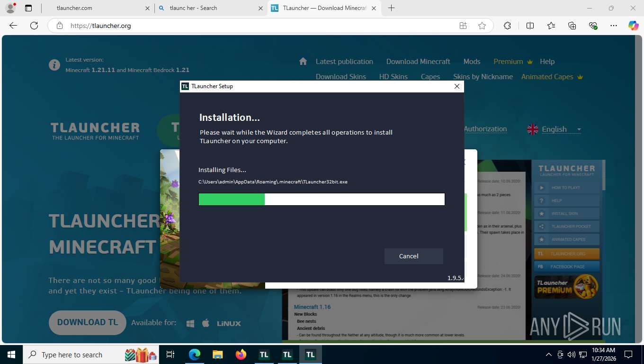Click TLauncher PREMIUM banner in preview
Viewport: 644px width, 364px height.
click(567, 286)
